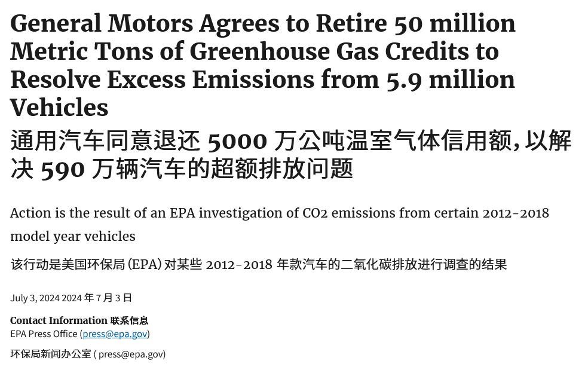Screen dimensions: 588x370
Task: Click "2012-2018" in the Chinese subheading
Action: 239,264
